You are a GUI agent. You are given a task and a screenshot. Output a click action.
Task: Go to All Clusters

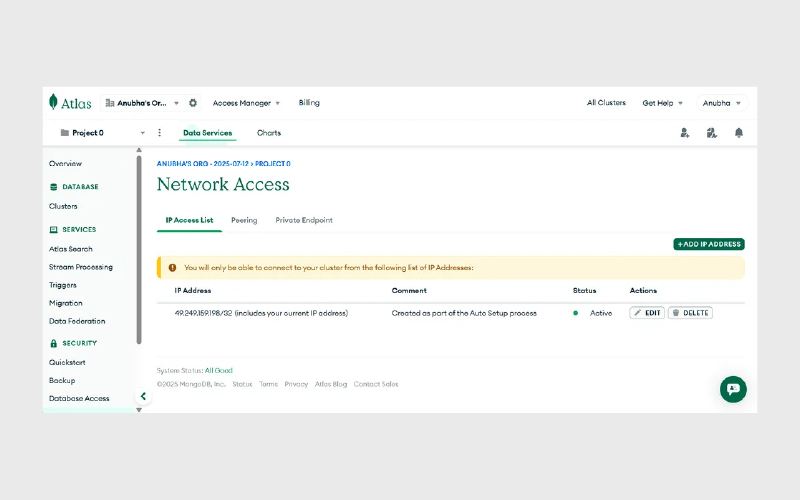click(x=606, y=103)
